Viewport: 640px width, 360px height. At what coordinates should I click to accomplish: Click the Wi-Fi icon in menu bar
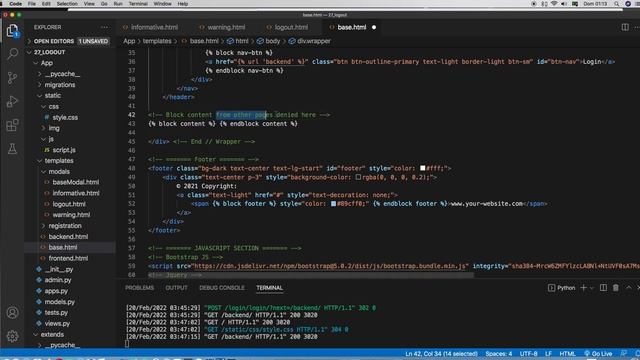(554, 4)
